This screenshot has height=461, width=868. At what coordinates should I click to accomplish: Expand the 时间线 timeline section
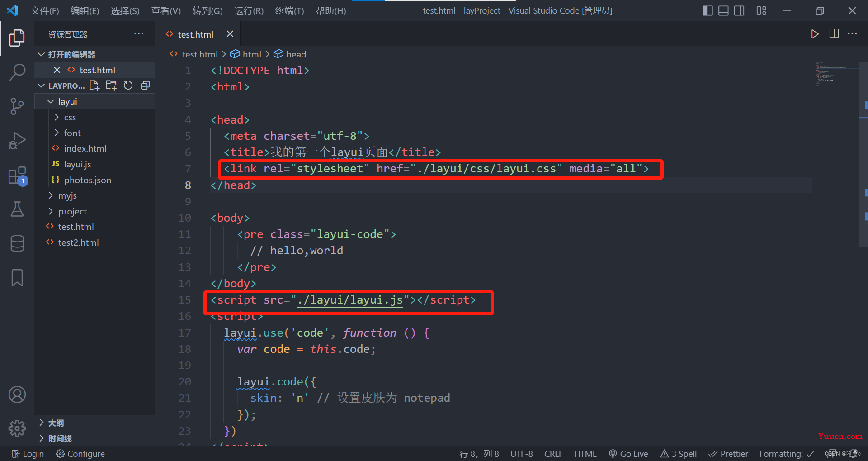tap(95, 438)
